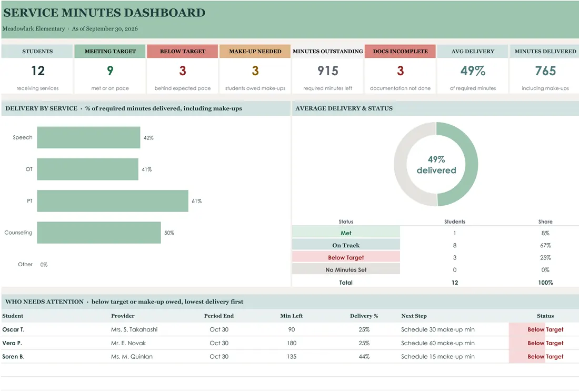Select 'documentation not done' caption
The image size is (579, 392).
click(x=400, y=88)
